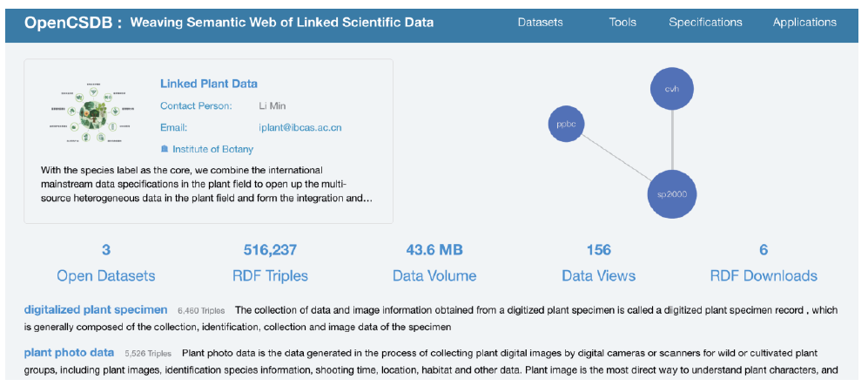868x386 pixels.
Task: Open plant photo data dataset
Action: (69, 352)
